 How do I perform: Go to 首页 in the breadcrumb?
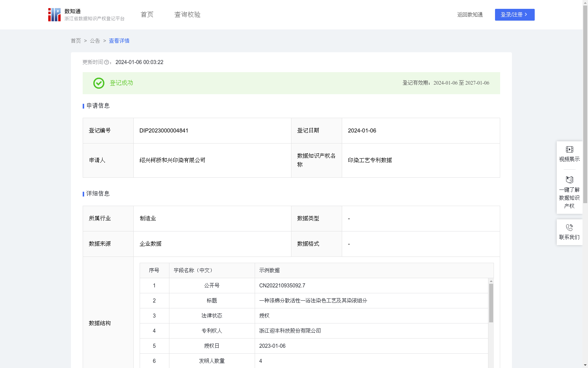[76, 41]
